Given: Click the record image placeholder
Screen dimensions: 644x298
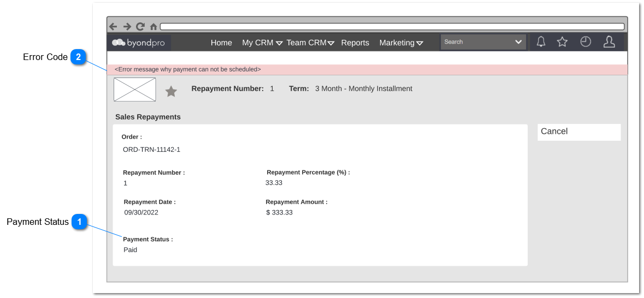Looking at the screenshot, I should point(135,90).
